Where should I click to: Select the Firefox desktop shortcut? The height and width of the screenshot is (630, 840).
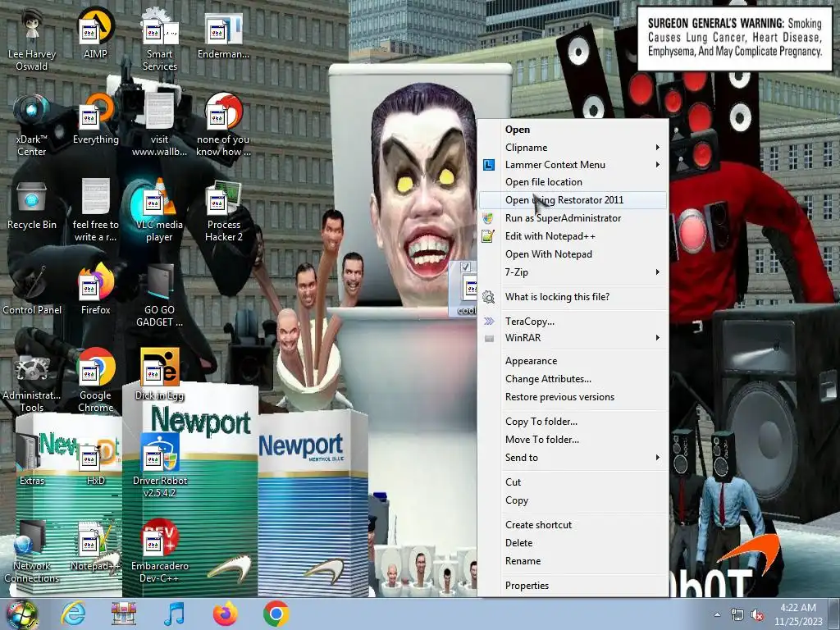95,290
